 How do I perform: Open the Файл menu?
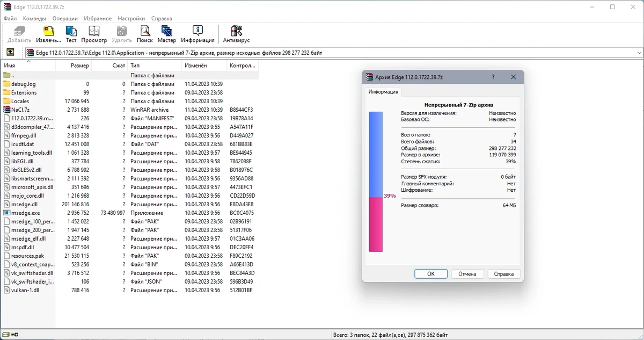(x=10, y=18)
